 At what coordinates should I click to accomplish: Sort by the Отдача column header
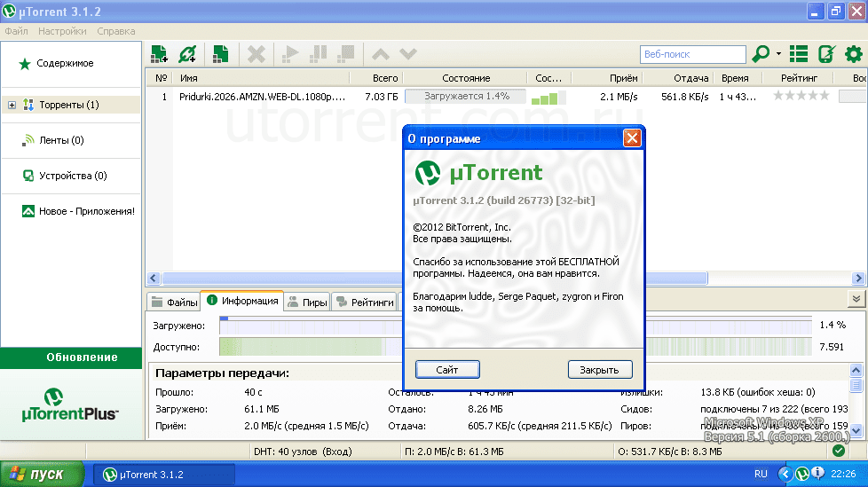pos(677,78)
